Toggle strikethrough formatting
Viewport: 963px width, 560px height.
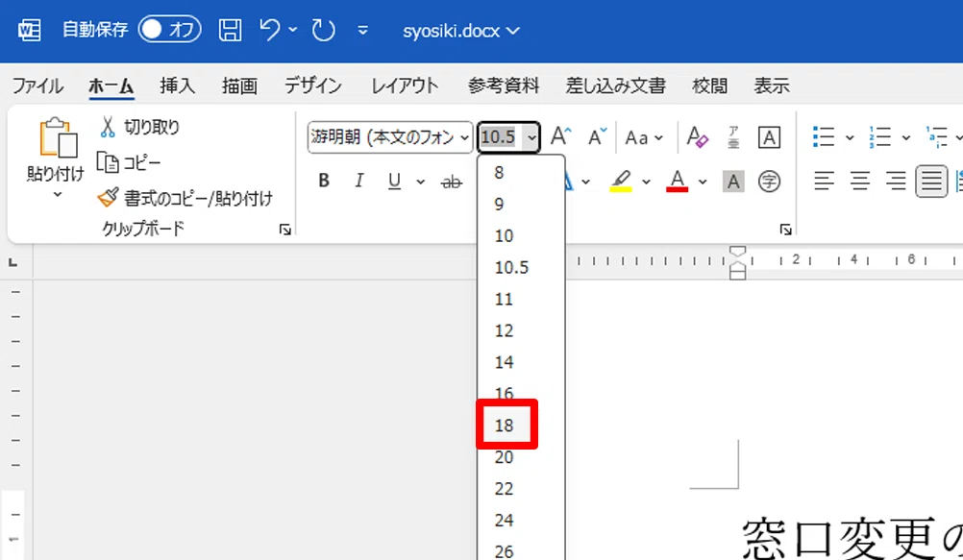coord(452,182)
